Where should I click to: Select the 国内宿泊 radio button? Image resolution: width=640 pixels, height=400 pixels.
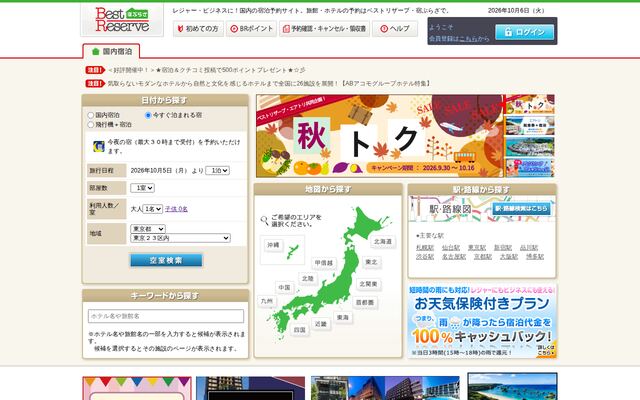(x=91, y=116)
